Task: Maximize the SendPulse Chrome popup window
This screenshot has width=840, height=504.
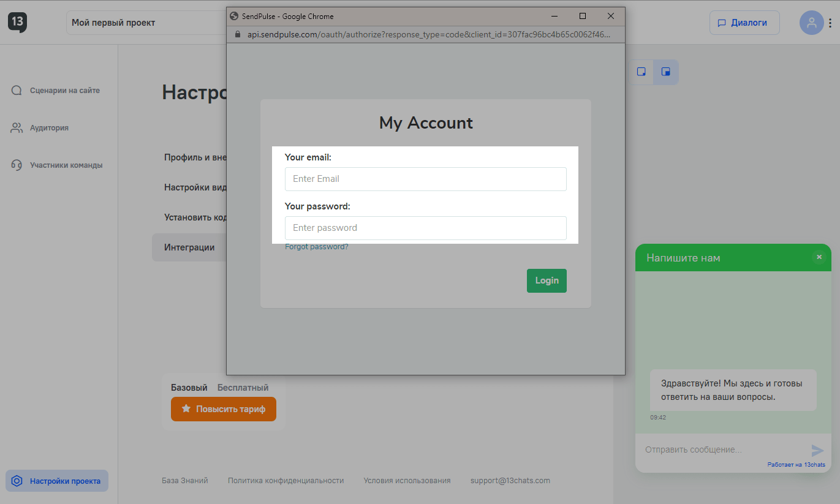Action: (583, 16)
